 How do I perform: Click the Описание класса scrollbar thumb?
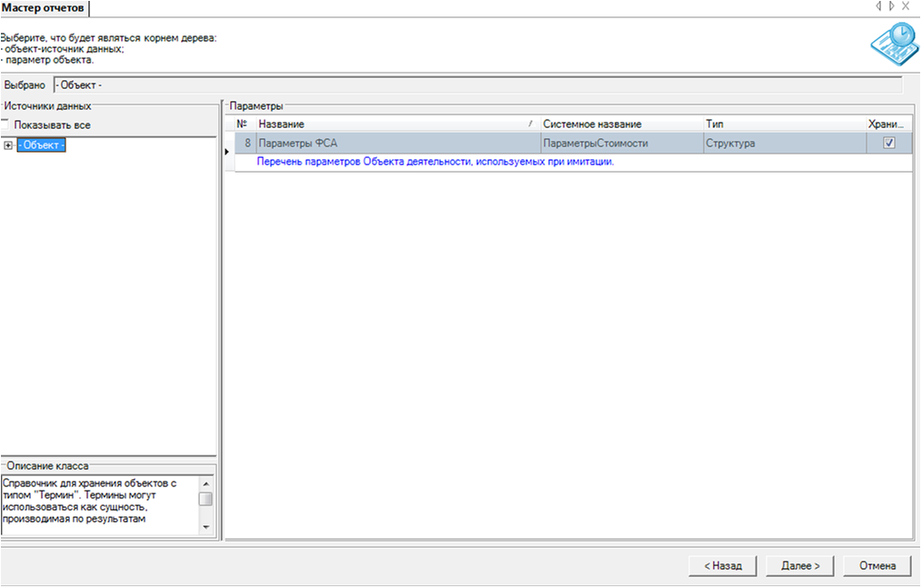(x=205, y=499)
